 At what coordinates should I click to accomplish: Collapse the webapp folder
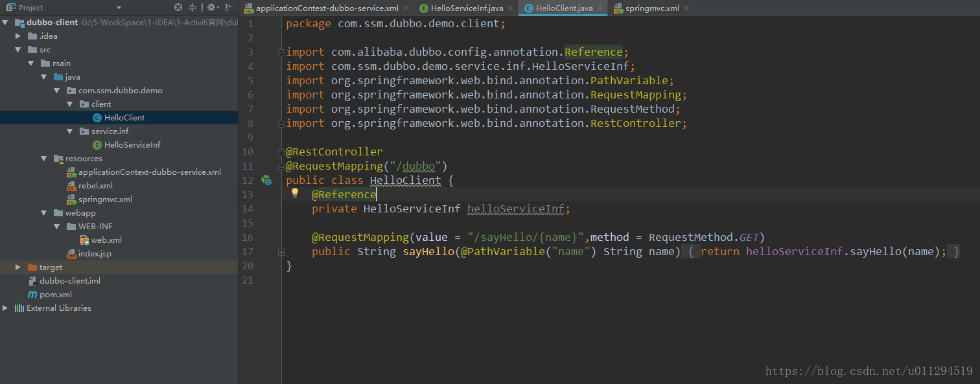tap(43, 212)
